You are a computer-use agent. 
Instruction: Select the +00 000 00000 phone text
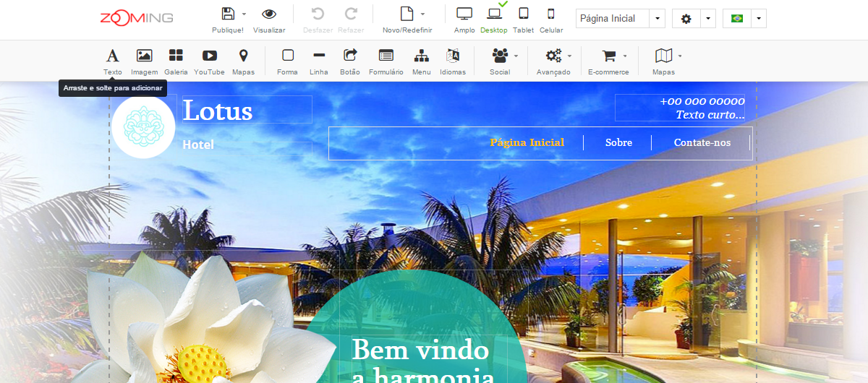coord(702,101)
